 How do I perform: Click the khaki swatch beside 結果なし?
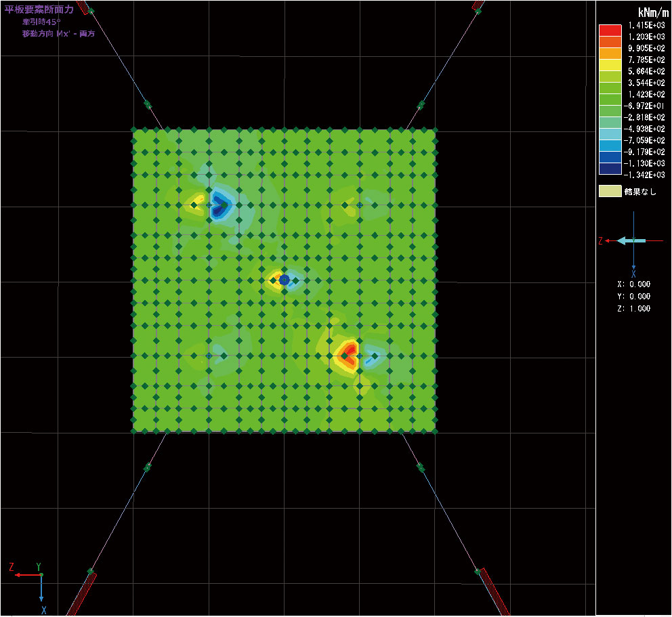tap(610, 191)
